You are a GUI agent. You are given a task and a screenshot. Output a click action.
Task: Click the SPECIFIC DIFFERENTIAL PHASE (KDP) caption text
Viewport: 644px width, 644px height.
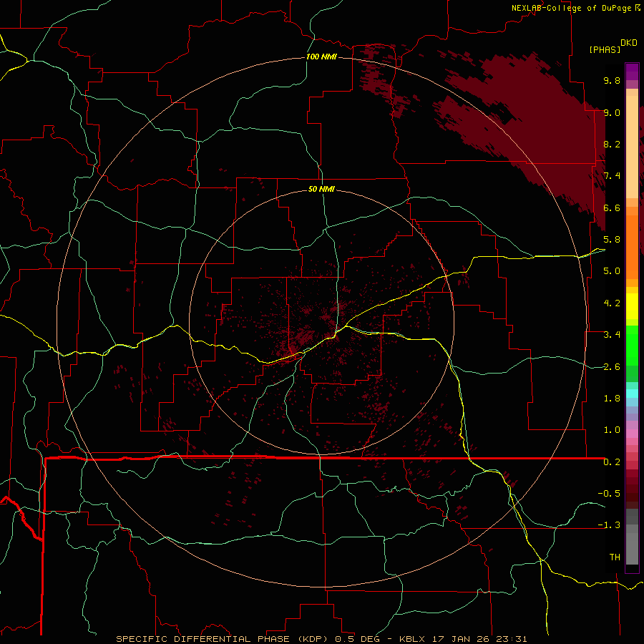[223, 639]
